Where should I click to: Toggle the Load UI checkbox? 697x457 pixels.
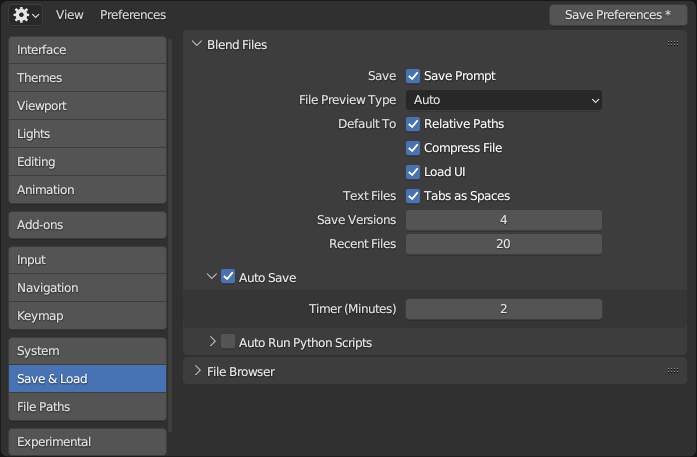tap(413, 172)
